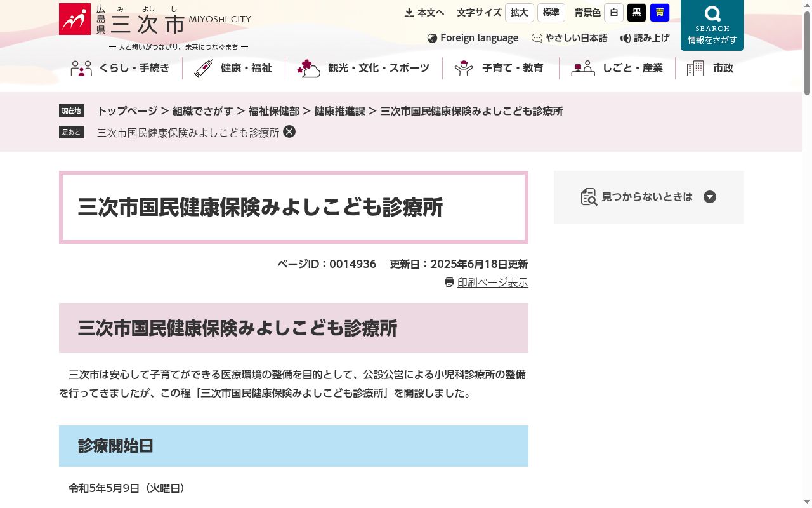Viewport: 812px width, 508px height.
Task: Go to トップページ breadcrumb link
Action: point(127,111)
